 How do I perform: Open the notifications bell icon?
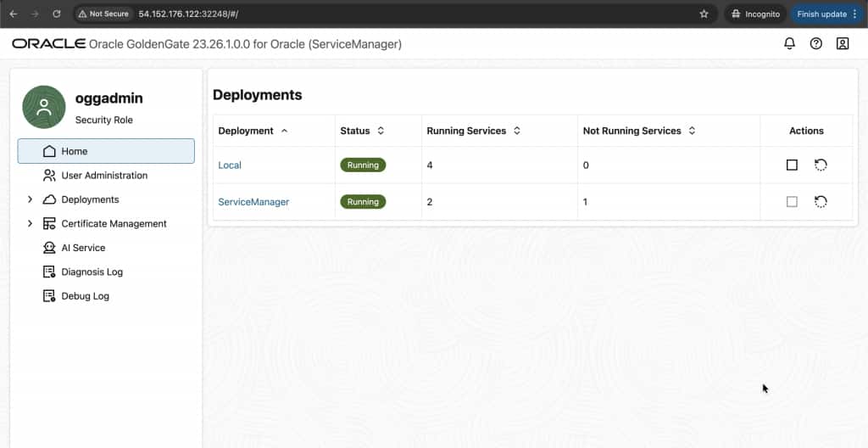[789, 44]
